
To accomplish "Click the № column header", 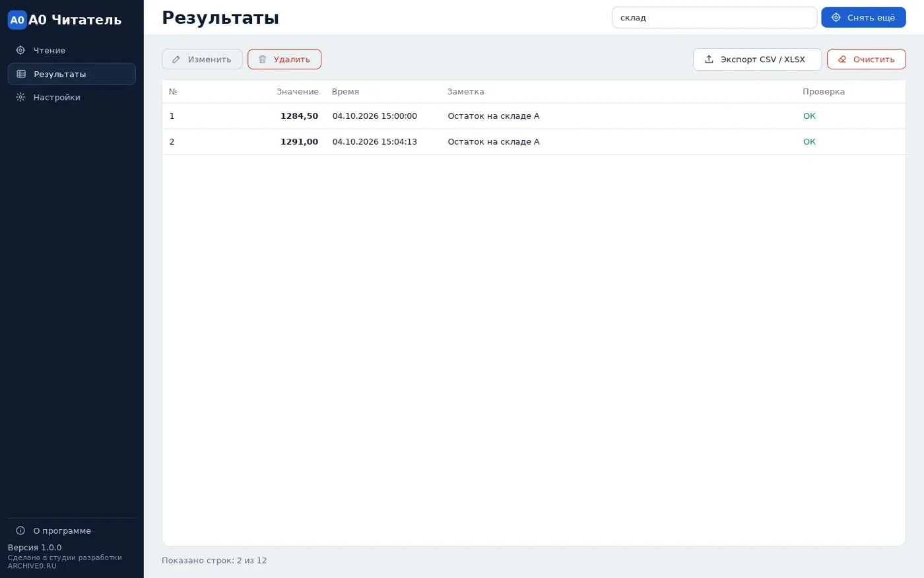I will tap(173, 92).
